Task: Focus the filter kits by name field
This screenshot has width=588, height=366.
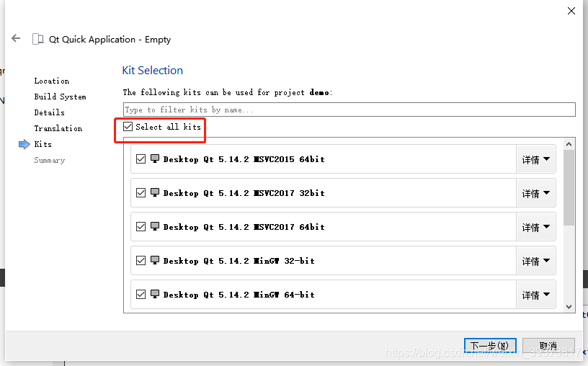Action: 349,110
